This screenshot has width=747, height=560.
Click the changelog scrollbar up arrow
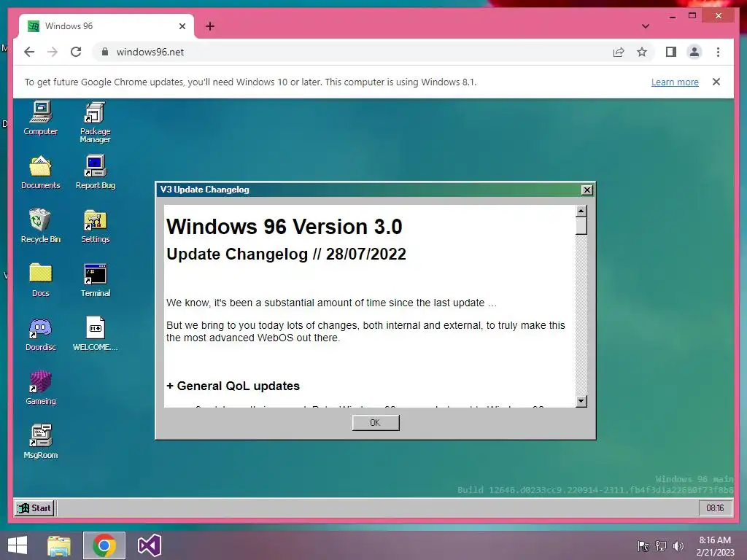pyautogui.click(x=581, y=211)
